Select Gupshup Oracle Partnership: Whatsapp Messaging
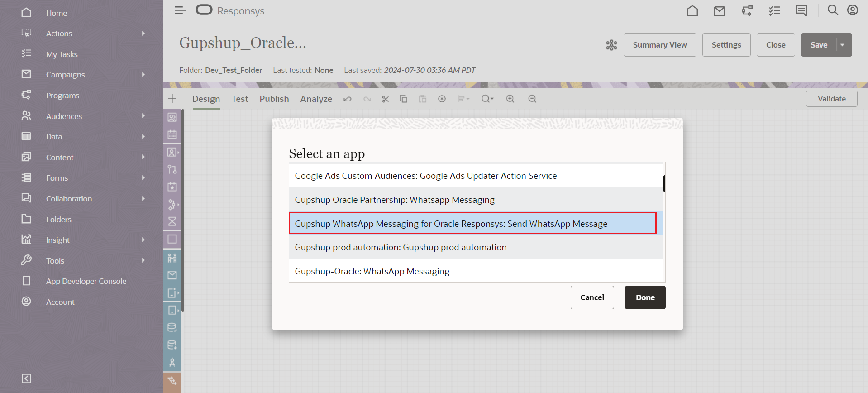 [476, 200]
